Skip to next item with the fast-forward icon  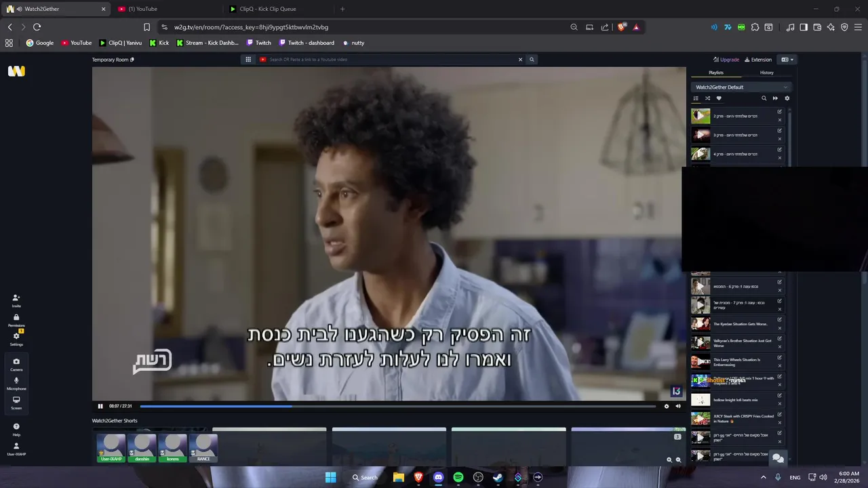coord(775,98)
